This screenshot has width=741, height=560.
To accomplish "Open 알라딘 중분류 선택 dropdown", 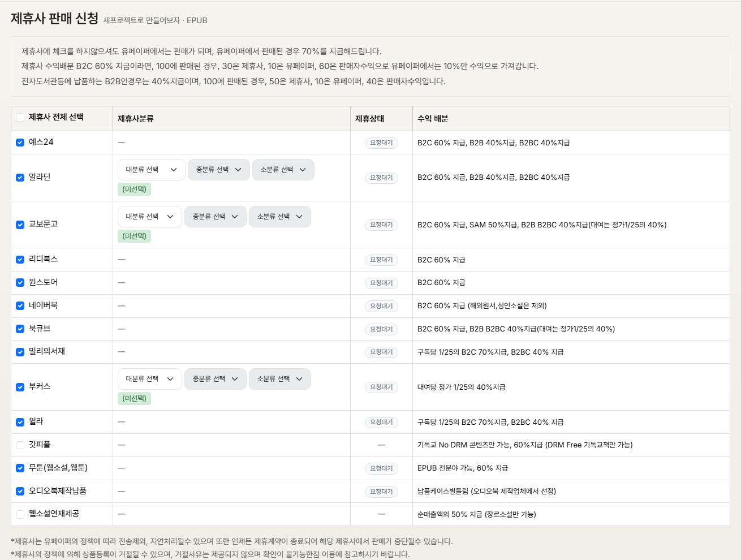I will click(x=219, y=170).
